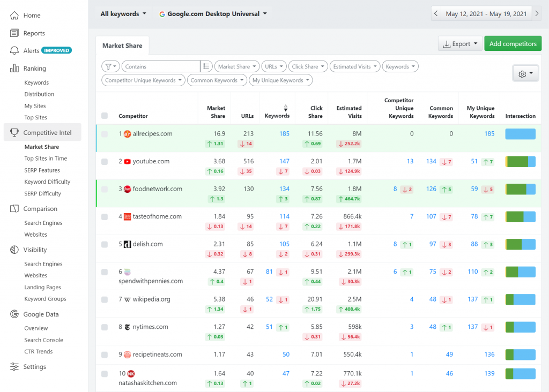Click the Visibility sidebar icon
Screen dimensions: 549x392
[14, 250]
